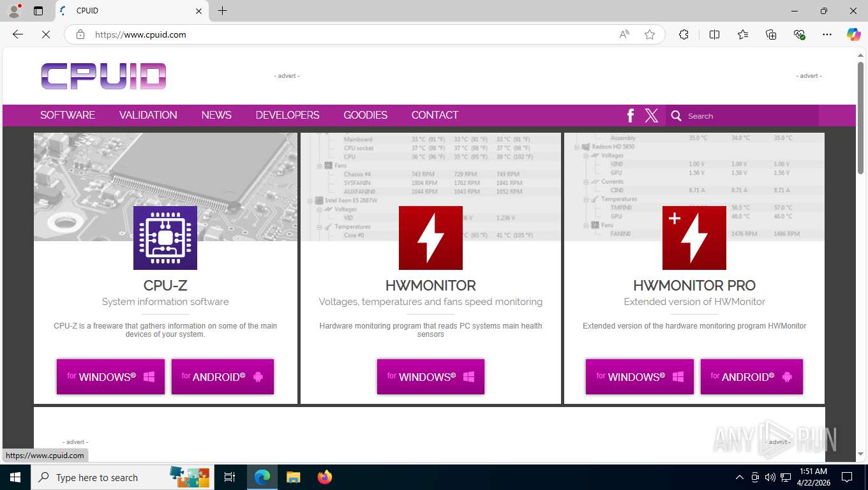Click the search magnifier icon
The width and height of the screenshot is (868, 490).
coord(677,115)
